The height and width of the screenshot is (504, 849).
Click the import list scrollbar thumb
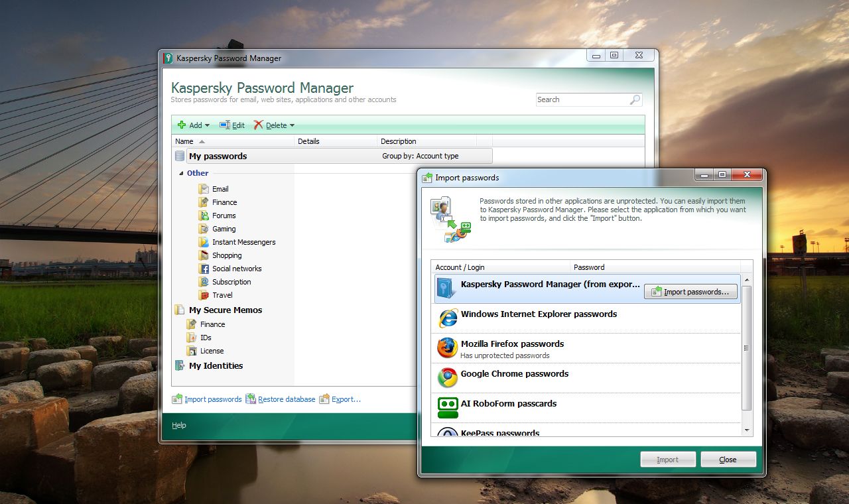[747, 347]
